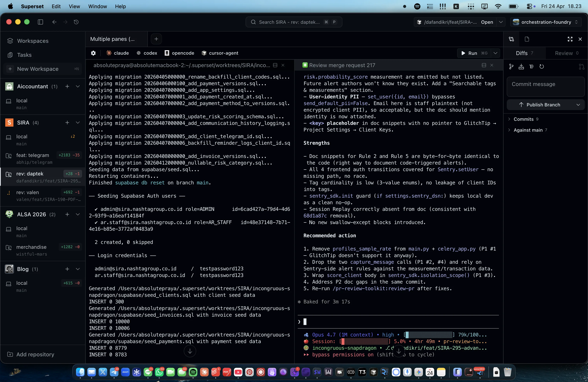Screen dimensions: 588x382
Task: Select the rev: valen workspace
Action: click(43, 195)
